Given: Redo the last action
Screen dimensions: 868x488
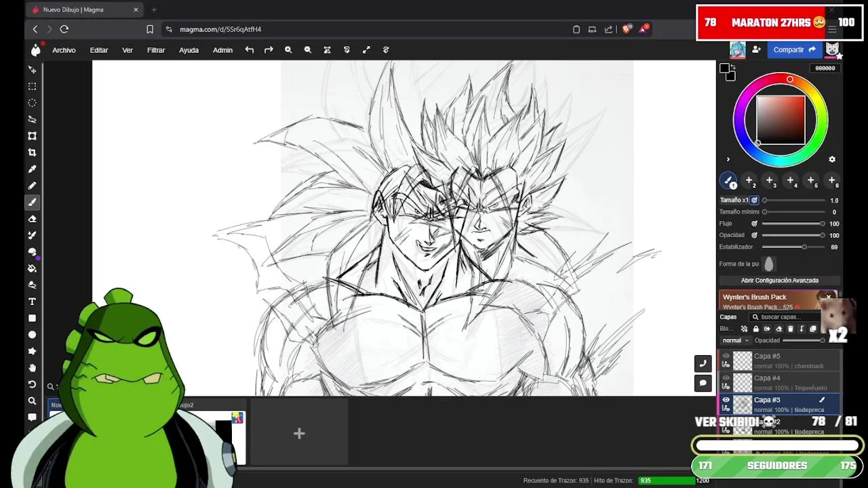Looking at the screenshot, I should (x=269, y=49).
